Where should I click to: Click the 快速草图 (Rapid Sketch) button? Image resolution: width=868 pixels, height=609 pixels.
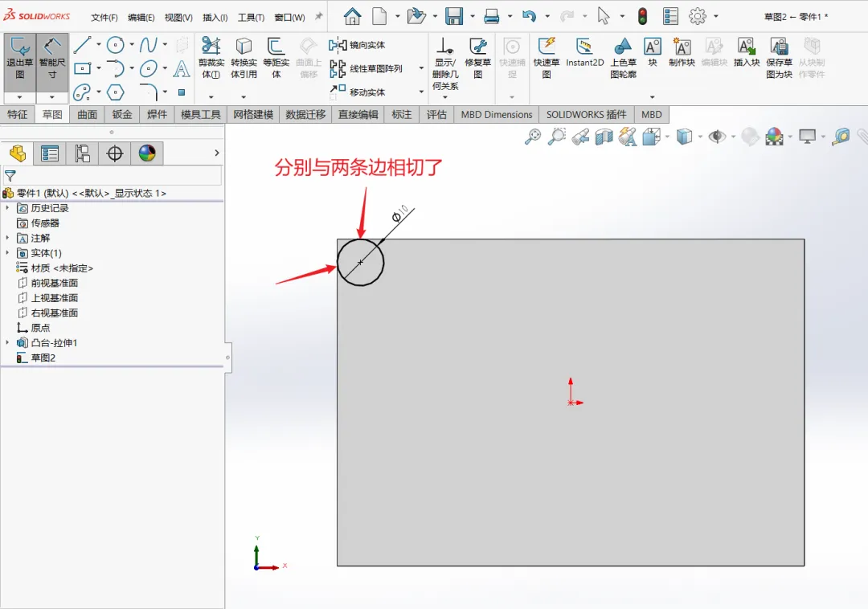[x=547, y=58]
